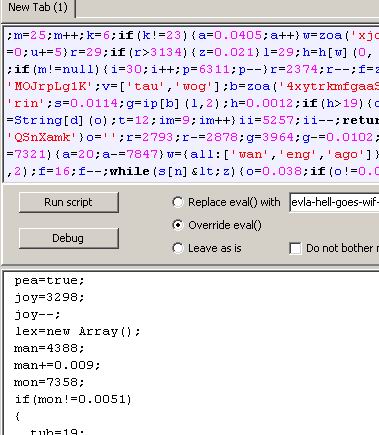Click the script line starting =0;u+=5}r=29
Viewport: 379px width, 435px height.
[193, 52]
